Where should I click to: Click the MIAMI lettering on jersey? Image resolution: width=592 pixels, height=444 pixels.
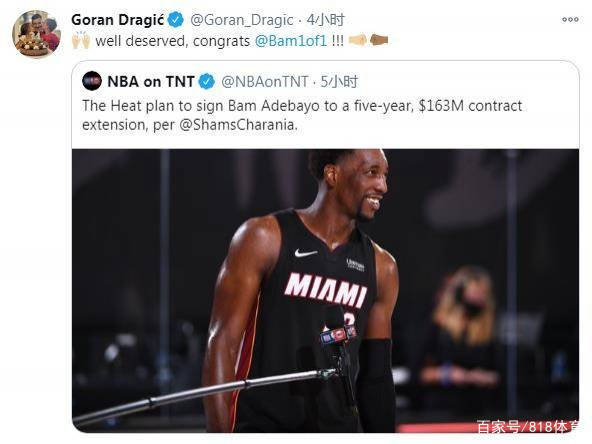(325, 290)
